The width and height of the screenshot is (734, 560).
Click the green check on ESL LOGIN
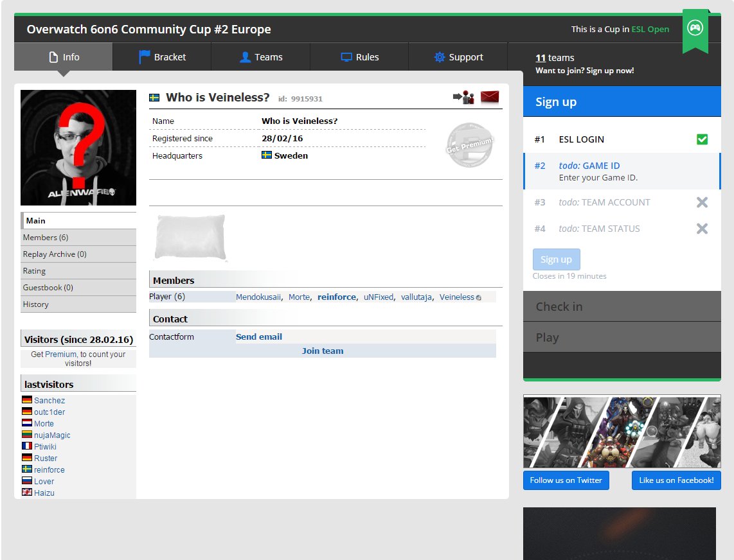[702, 139]
